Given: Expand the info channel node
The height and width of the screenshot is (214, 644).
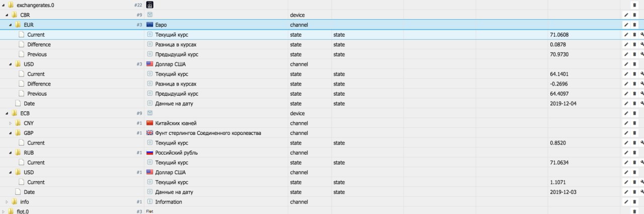Looking at the screenshot, I should coord(7,201).
